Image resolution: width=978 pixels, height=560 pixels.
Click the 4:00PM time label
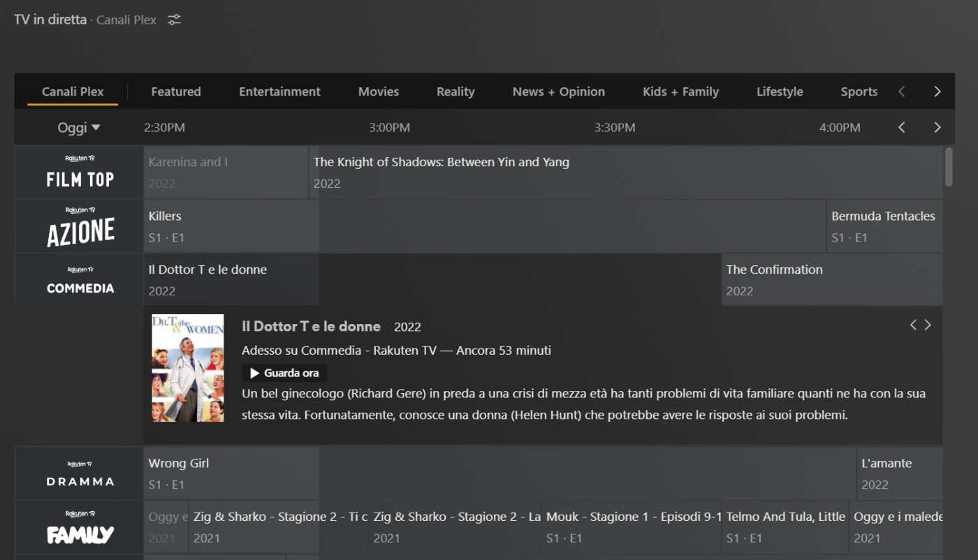coord(840,128)
